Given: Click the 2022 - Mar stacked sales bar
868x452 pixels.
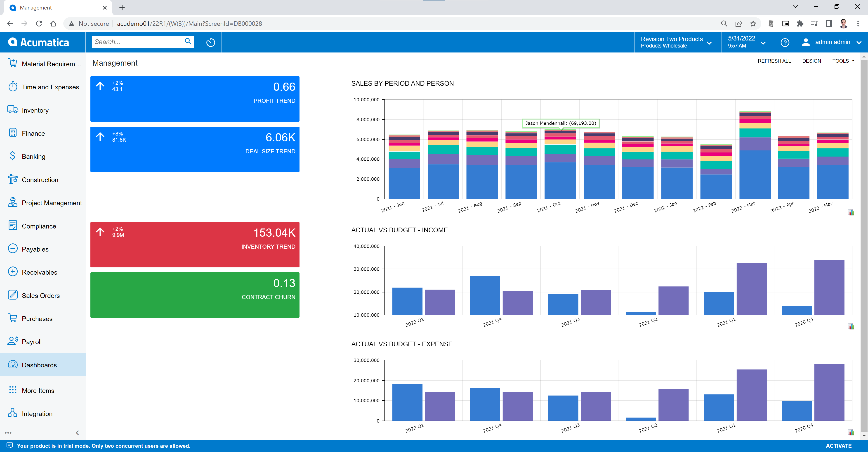Looking at the screenshot, I should point(755,155).
